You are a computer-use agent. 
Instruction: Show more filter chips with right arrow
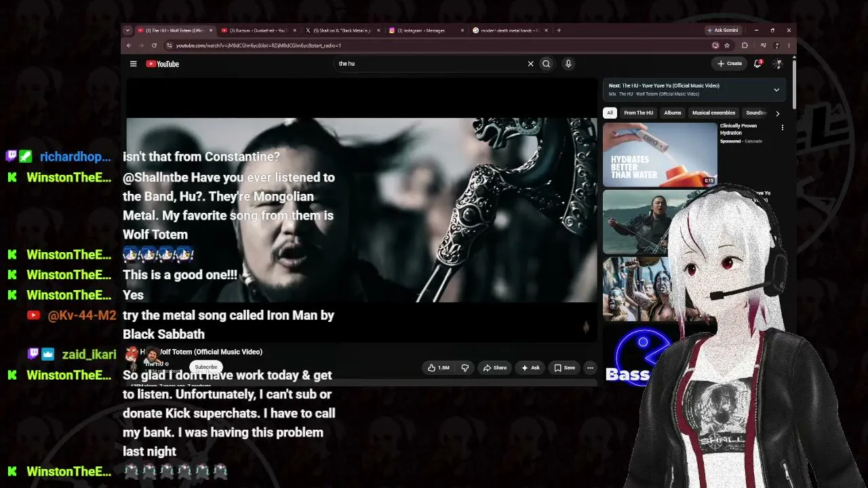click(777, 113)
